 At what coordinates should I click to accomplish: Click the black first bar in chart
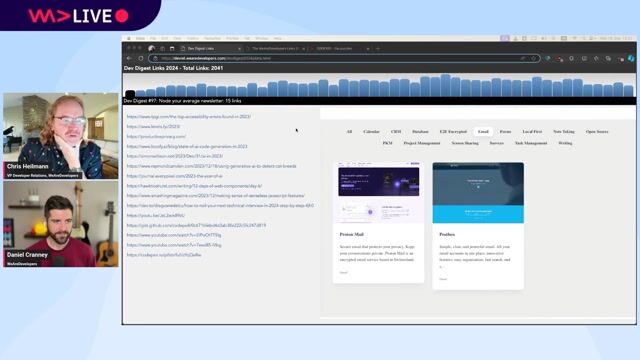coord(130,93)
